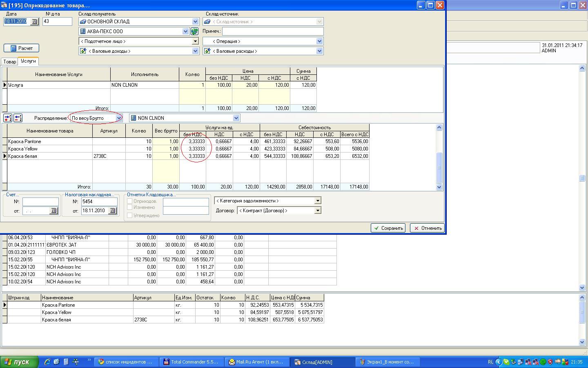Open the calendar for the Счет date field
The width and height of the screenshot is (588, 368).
[53, 211]
